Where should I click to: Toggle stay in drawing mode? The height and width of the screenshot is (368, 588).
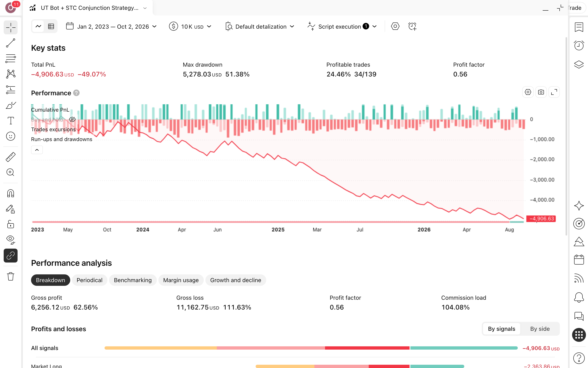coord(11,209)
